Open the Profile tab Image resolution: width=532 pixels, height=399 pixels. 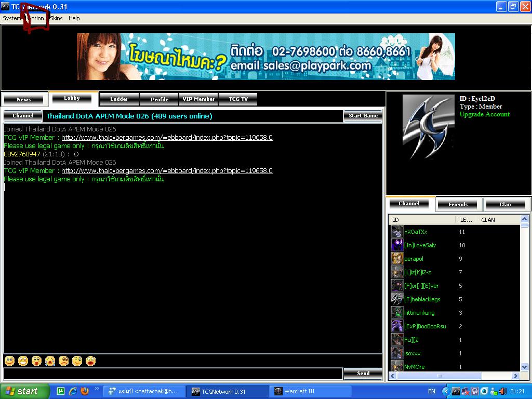pyautogui.click(x=159, y=99)
